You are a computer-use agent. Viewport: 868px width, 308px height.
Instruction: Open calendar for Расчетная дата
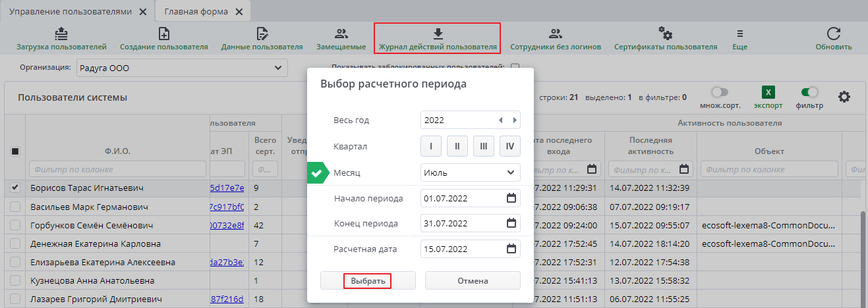(511, 249)
